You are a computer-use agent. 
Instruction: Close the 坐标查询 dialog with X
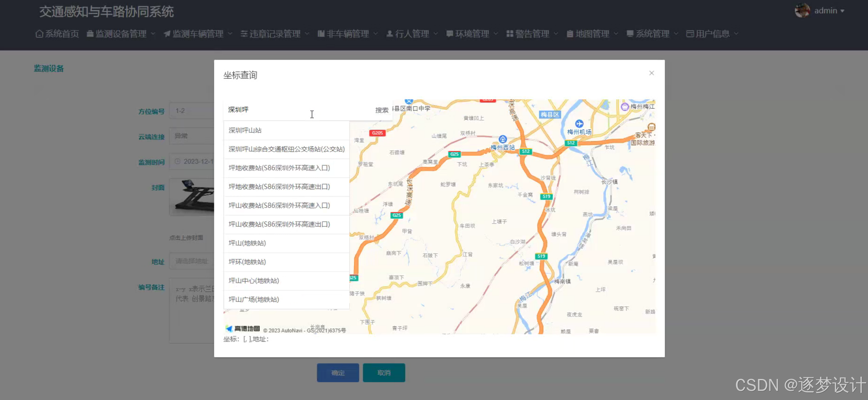[x=651, y=73]
